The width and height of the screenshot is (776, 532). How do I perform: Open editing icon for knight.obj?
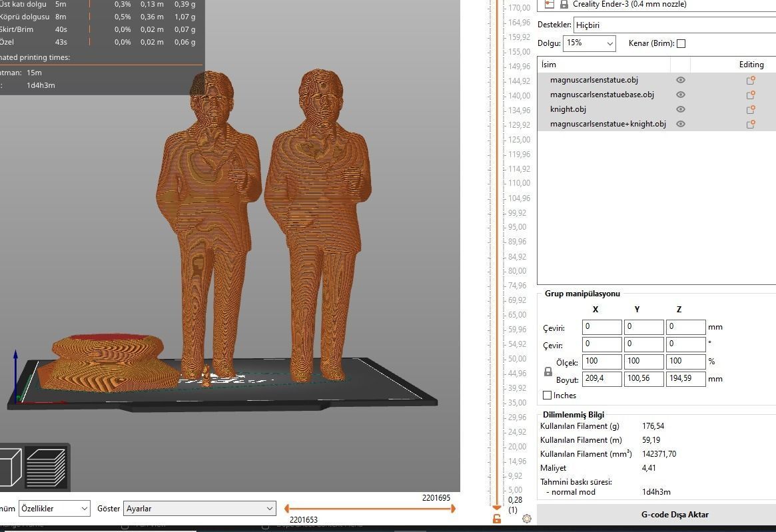(751, 109)
